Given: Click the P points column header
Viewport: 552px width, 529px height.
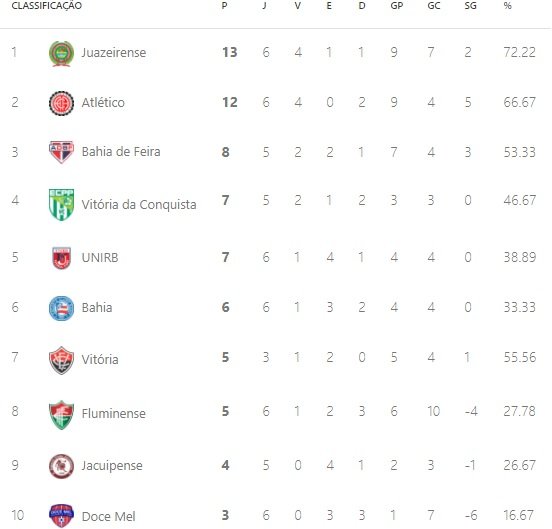Looking at the screenshot, I should [224, 6].
